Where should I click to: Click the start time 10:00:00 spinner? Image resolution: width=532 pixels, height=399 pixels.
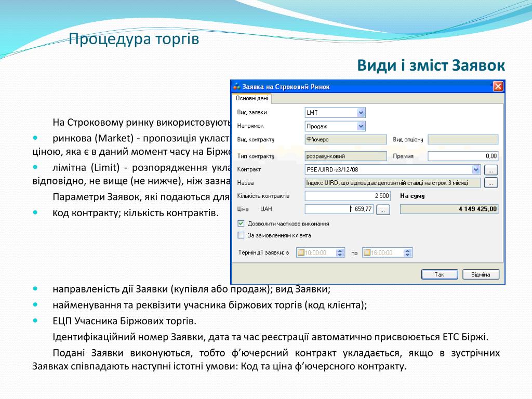340,253
